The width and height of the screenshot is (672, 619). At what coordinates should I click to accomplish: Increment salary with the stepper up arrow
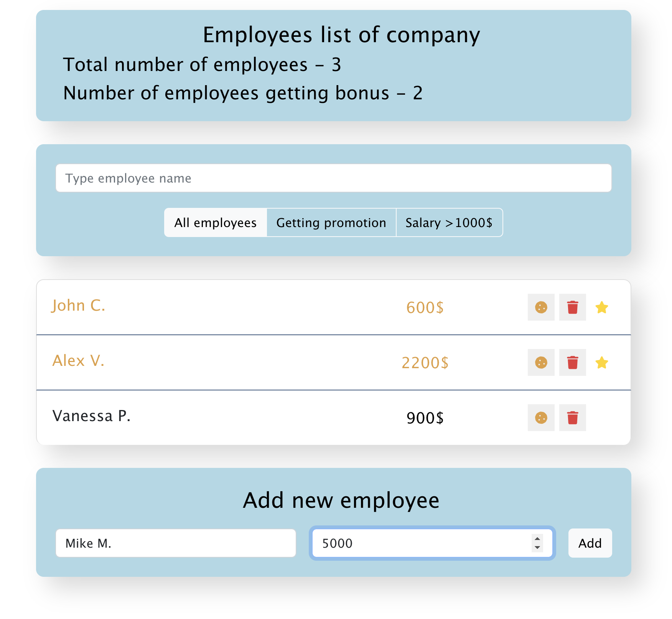(537, 539)
